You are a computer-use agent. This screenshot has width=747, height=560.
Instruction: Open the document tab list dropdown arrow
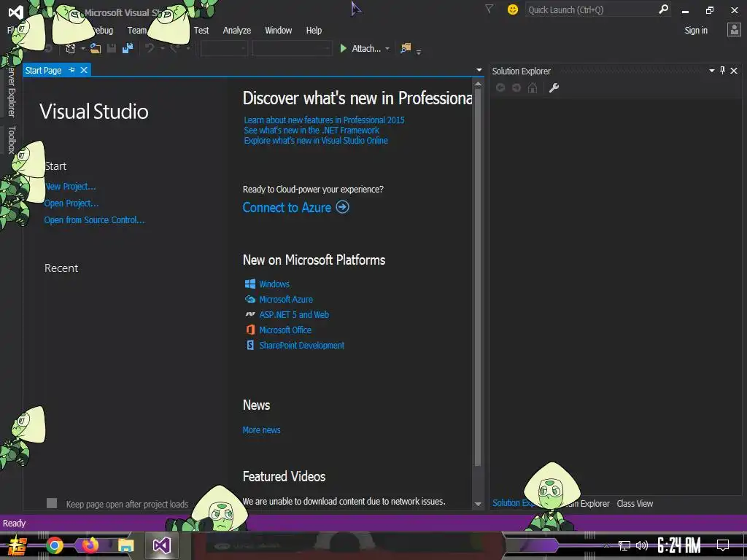[x=479, y=70]
